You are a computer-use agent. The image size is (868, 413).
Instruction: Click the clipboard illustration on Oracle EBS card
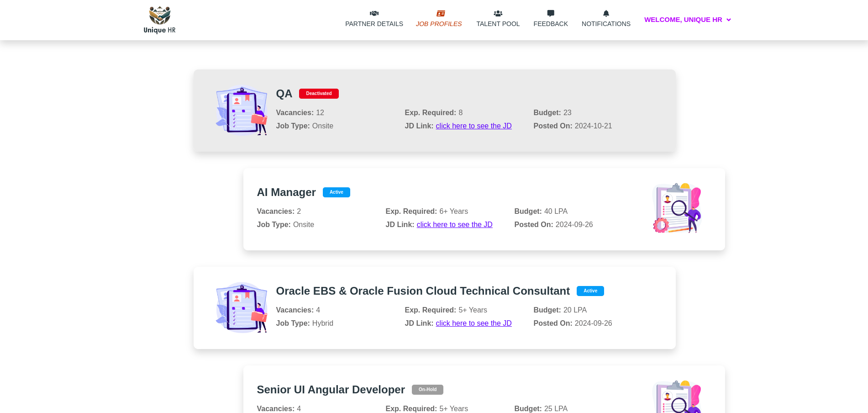coord(242,308)
